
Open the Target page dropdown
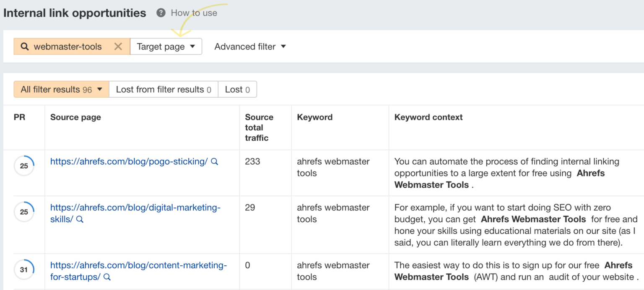(x=166, y=47)
